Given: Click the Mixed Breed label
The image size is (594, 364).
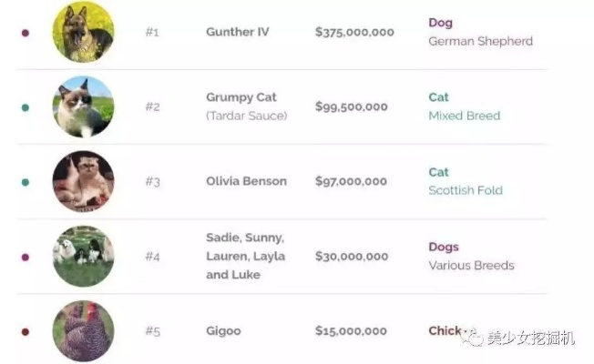Looking at the screenshot, I should tap(464, 116).
